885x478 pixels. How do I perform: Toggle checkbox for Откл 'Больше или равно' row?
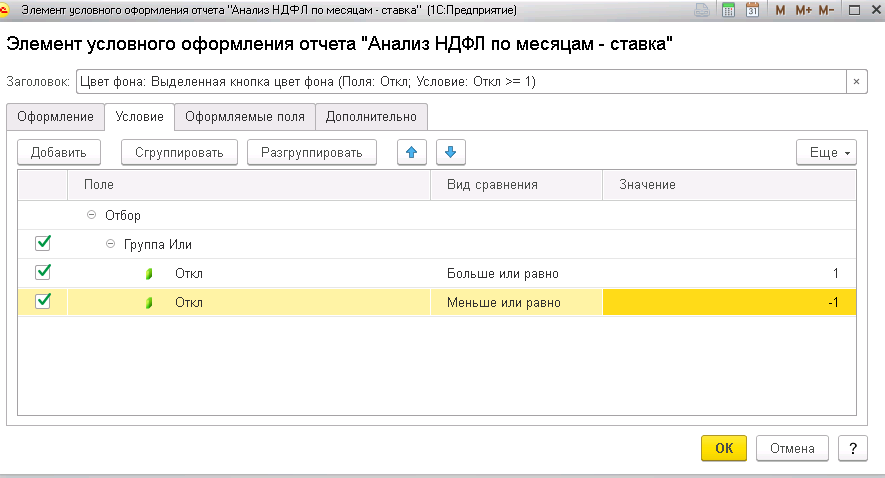(43, 273)
